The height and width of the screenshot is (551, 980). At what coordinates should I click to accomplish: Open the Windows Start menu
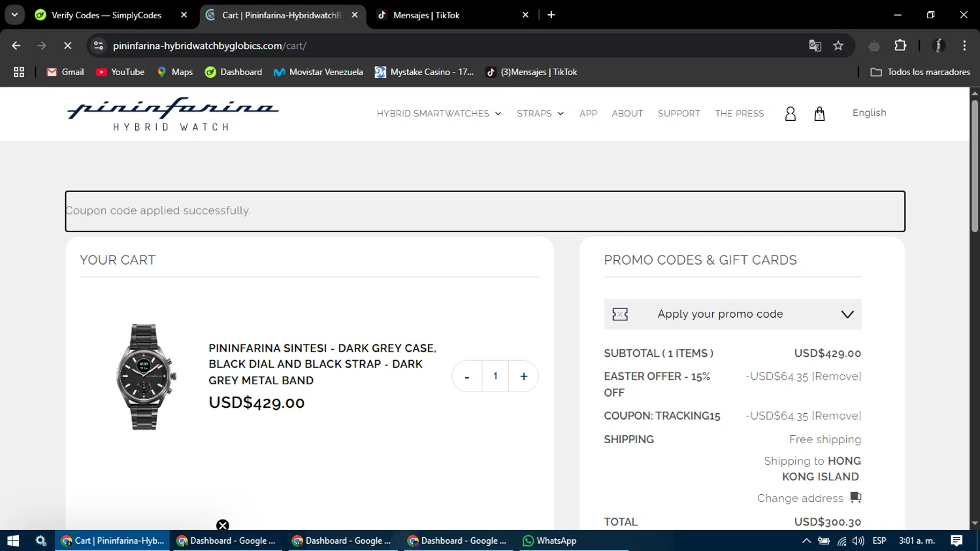coord(13,541)
